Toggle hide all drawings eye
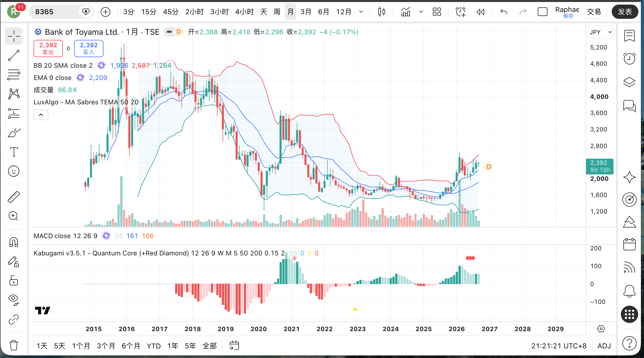The height and width of the screenshot is (358, 644). click(14, 300)
